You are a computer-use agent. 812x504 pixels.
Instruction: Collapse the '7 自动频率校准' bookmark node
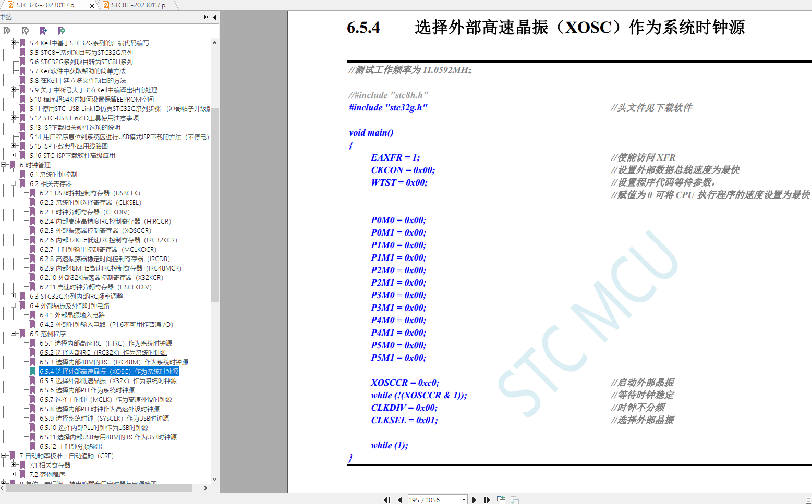(x=3, y=456)
